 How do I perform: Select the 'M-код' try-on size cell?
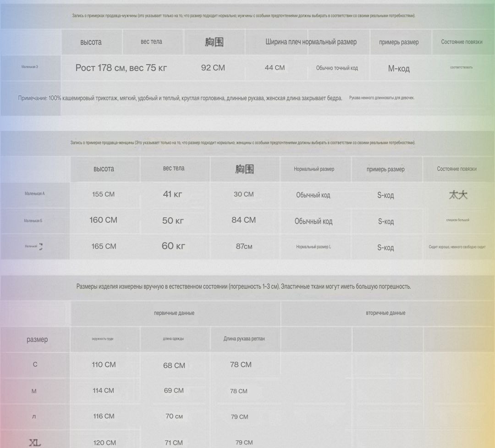399,69
